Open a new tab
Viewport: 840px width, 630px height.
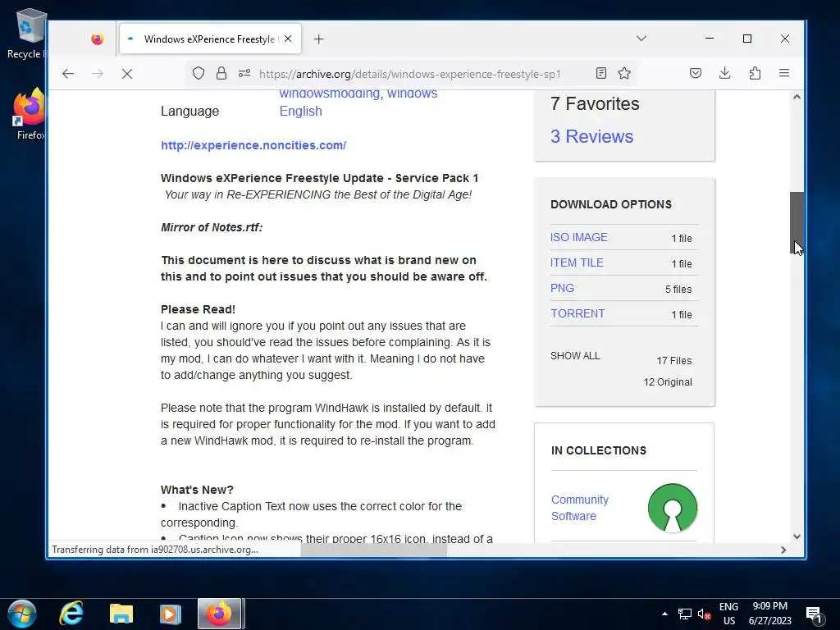(x=319, y=39)
